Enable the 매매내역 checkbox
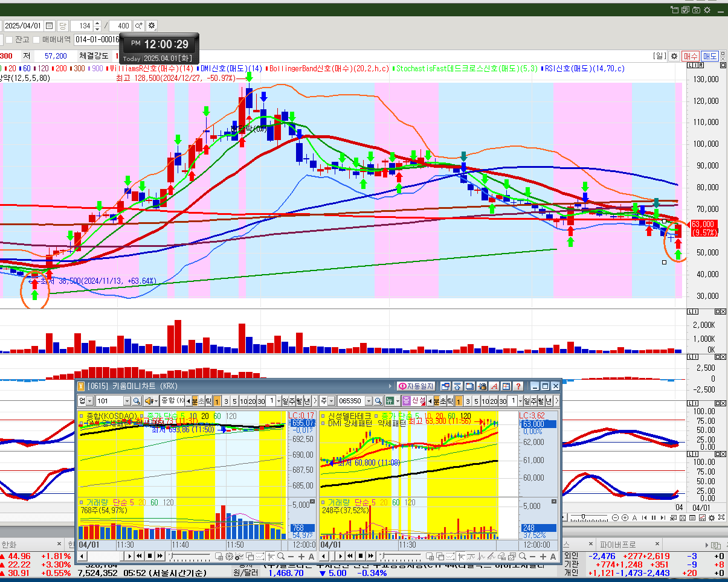This screenshot has height=582, width=728. tap(36, 40)
